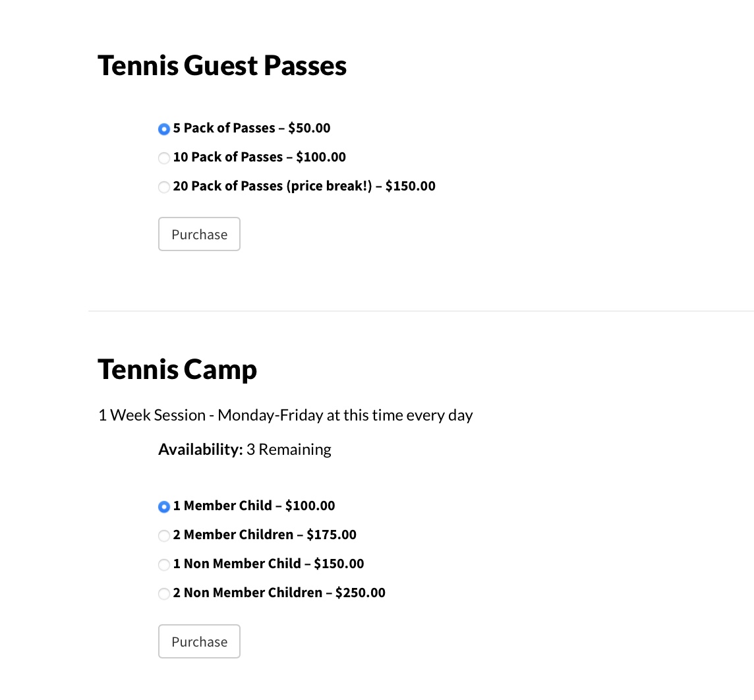754x700 pixels.
Task: Click the "10 Pack of Passes – $100.00" label text
Action: (260, 157)
